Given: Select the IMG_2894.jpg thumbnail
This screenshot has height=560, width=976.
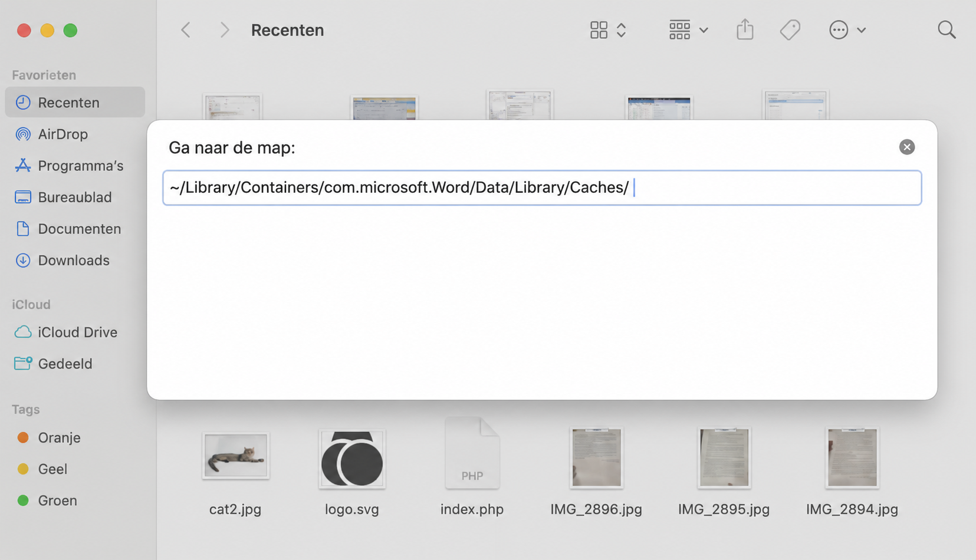Looking at the screenshot, I should click(852, 457).
